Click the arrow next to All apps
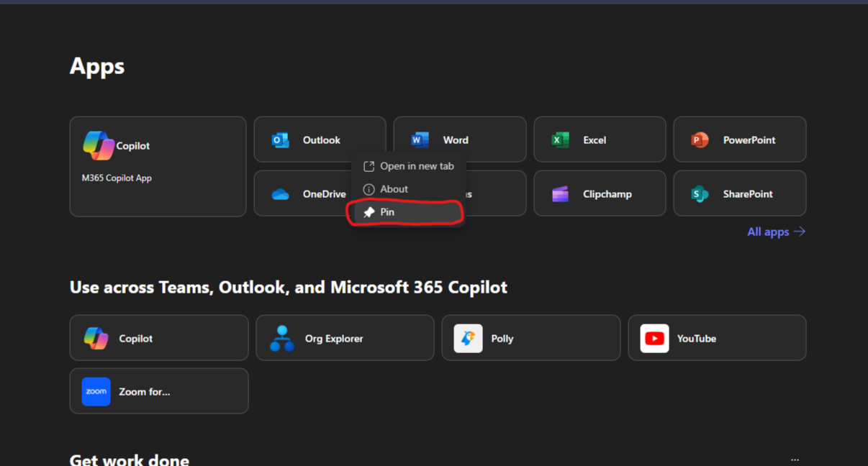The width and height of the screenshot is (868, 466). coord(799,232)
